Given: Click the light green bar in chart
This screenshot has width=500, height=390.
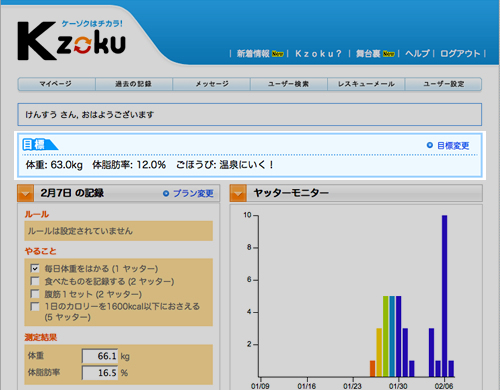Looking at the screenshot, I should (385, 336).
